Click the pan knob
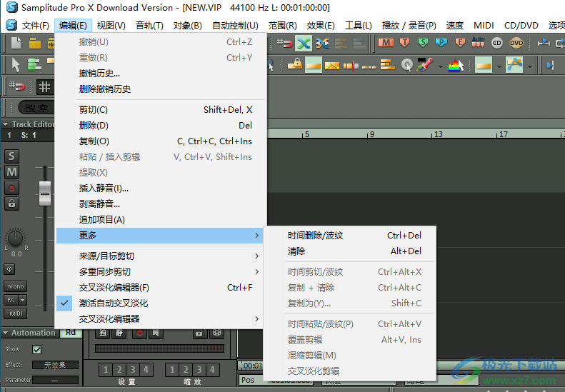The height and width of the screenshot is (392, 565). pyautogui.click(x=16, y=238)
